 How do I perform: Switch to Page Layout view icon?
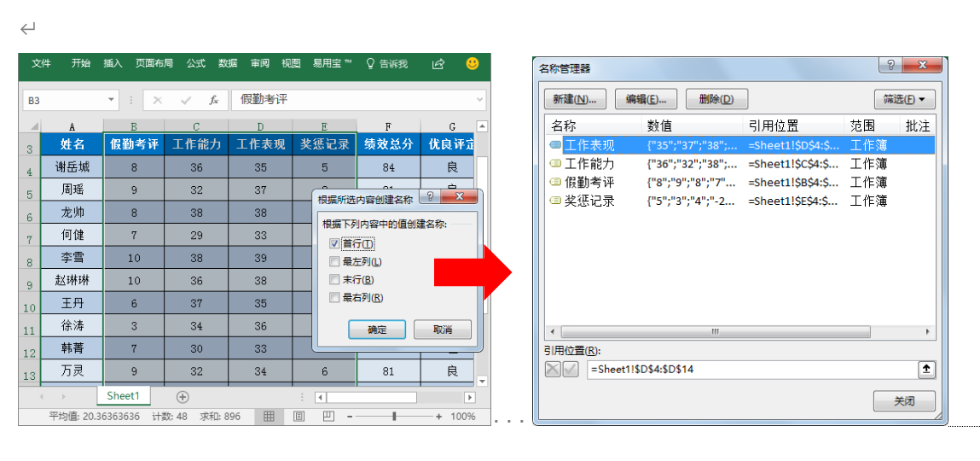click(299, 416)
